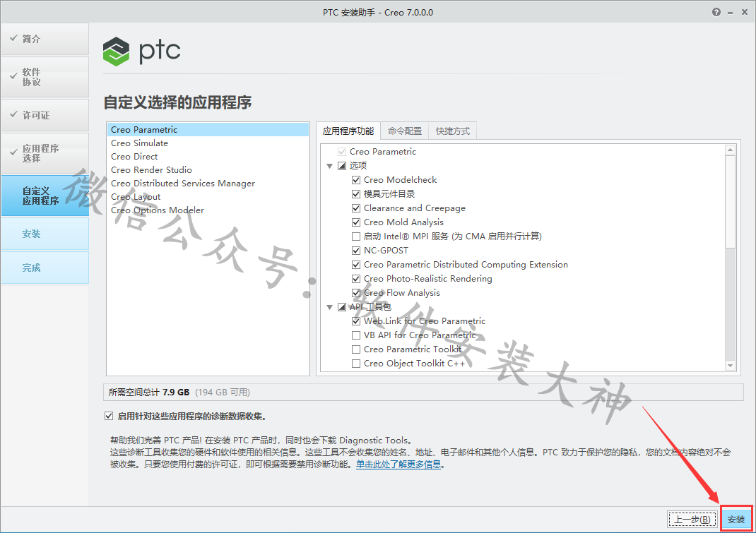The width and height of the screenshot is (756, 533).
Task: Go to 许可证 step in sidebar
Action: (x=45, y=115)
